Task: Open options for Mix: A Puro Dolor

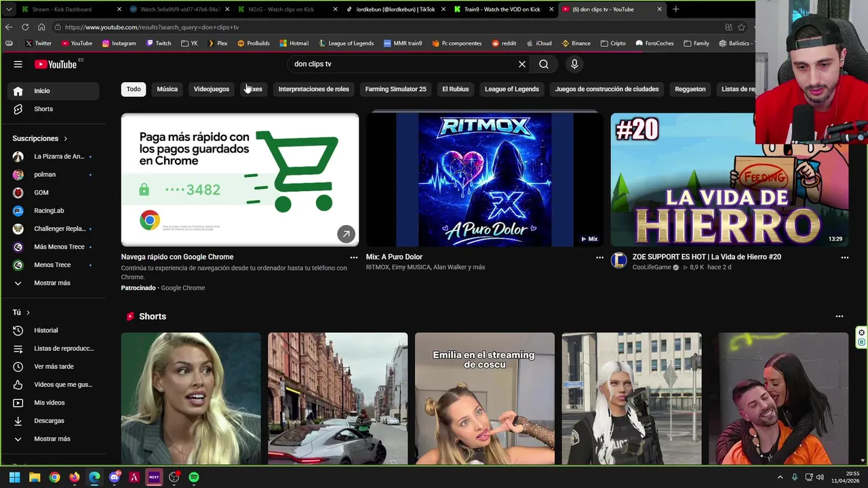Action: pyautogui.click(x=599, y=258)
